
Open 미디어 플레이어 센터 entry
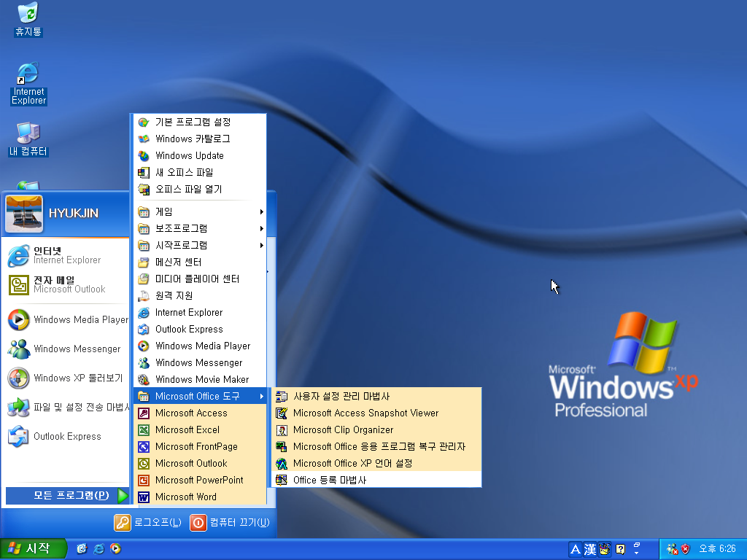(x=200, y=279)
